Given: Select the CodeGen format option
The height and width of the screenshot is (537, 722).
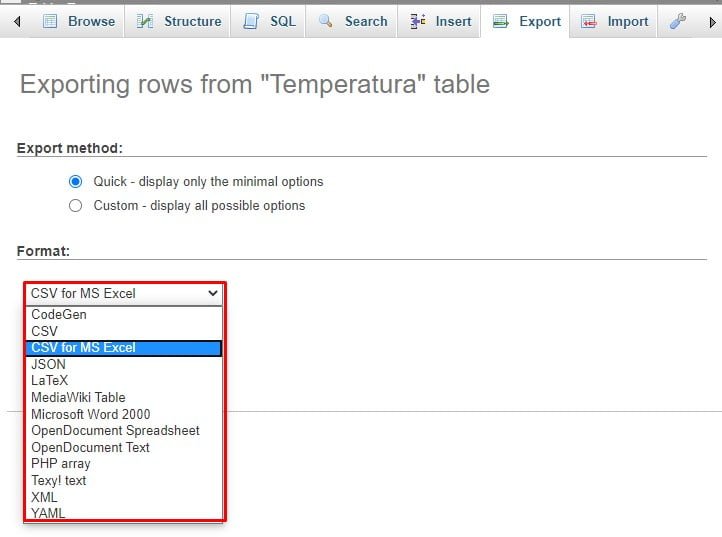Looking at the screenshot, I should tap(58, 314).
